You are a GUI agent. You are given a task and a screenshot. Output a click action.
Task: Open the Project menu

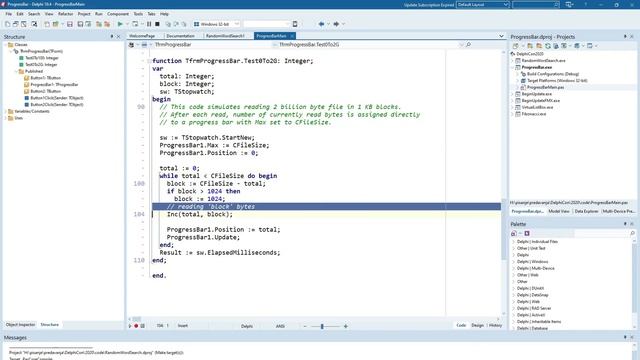tap(84, 14)
